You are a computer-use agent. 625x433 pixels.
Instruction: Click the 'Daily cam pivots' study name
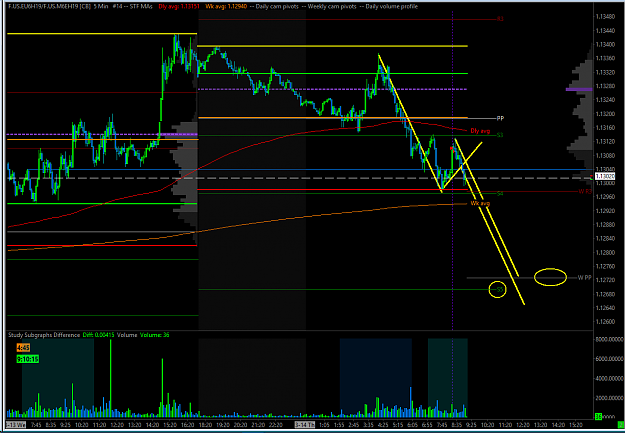coord(277,6)
